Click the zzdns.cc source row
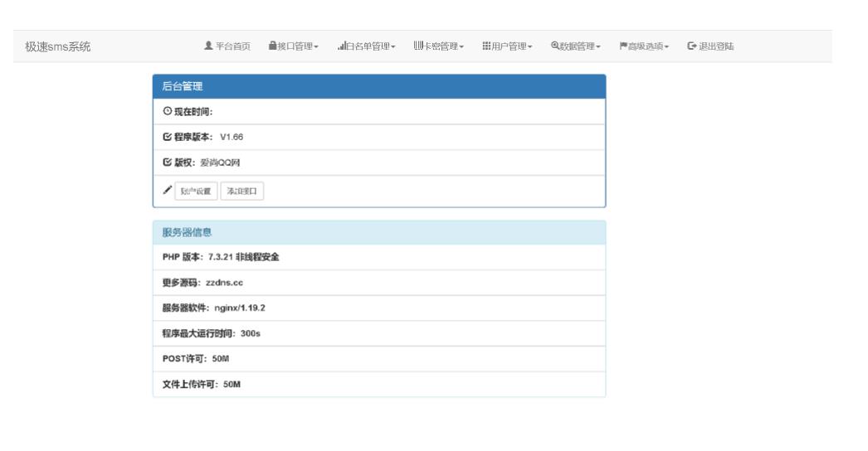 (378, 283)
